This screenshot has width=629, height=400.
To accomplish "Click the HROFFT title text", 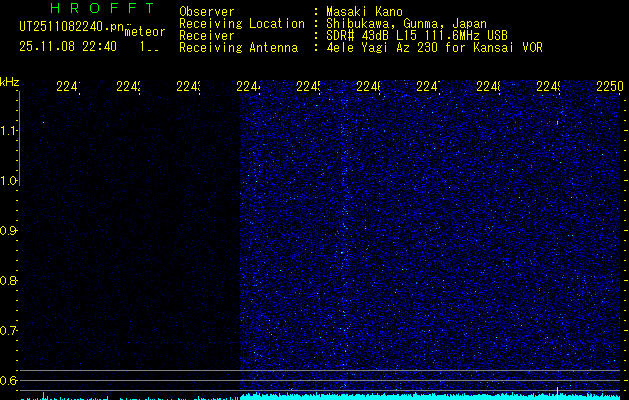I will point(102,8).
